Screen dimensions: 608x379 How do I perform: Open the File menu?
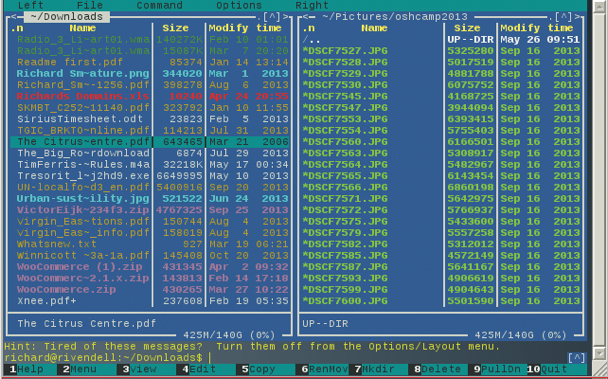(x=90, y=5)
